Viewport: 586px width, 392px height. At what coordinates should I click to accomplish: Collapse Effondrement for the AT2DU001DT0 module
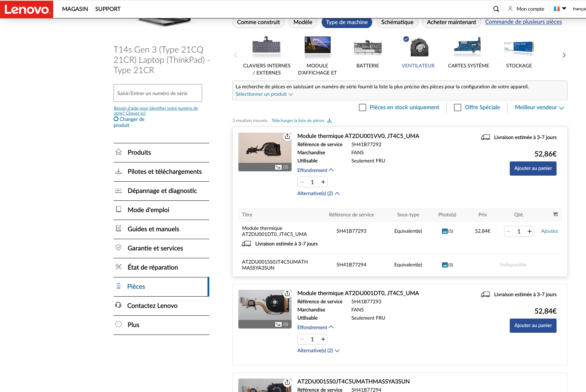315,327
